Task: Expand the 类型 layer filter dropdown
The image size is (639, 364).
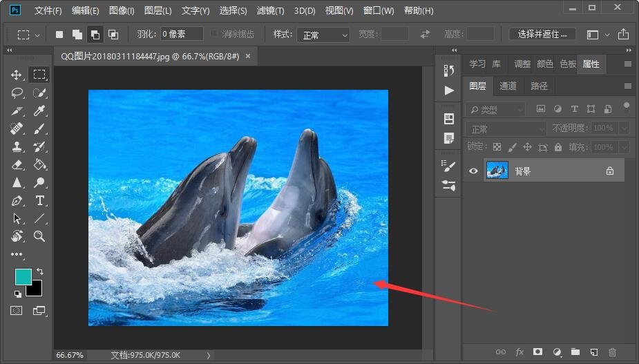Action: point(495,109)
